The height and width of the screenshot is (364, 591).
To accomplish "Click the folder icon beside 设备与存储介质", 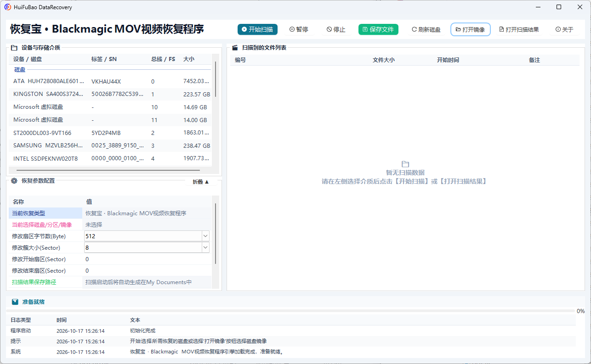I will 14,47.
